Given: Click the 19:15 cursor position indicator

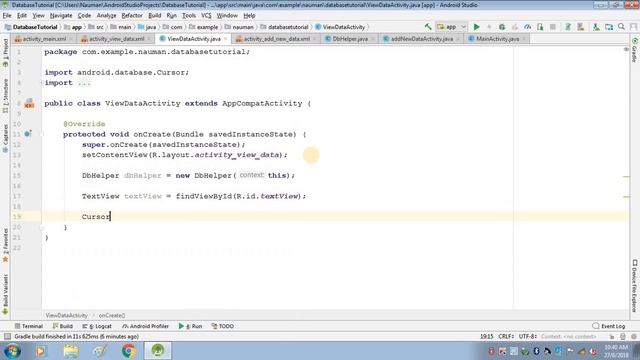Looking at the screenshot, I should (487, 337).
